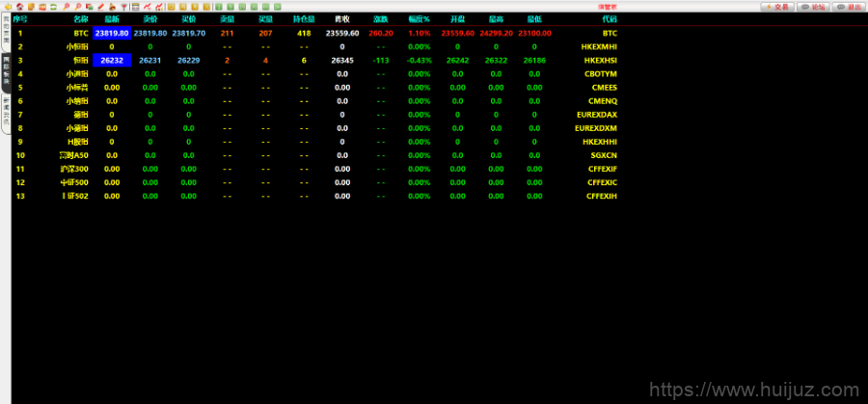Click the red calendar toolbar icon

42,7
